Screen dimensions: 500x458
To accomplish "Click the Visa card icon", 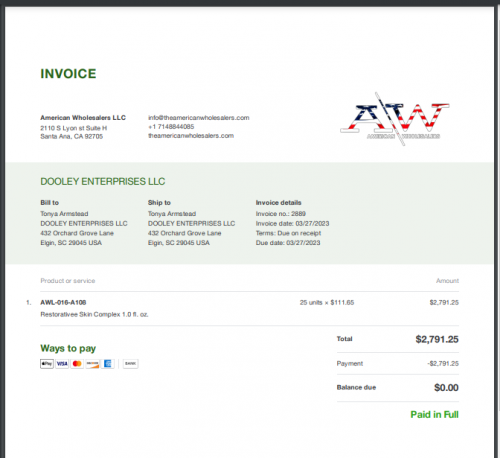I will [62, 364].
